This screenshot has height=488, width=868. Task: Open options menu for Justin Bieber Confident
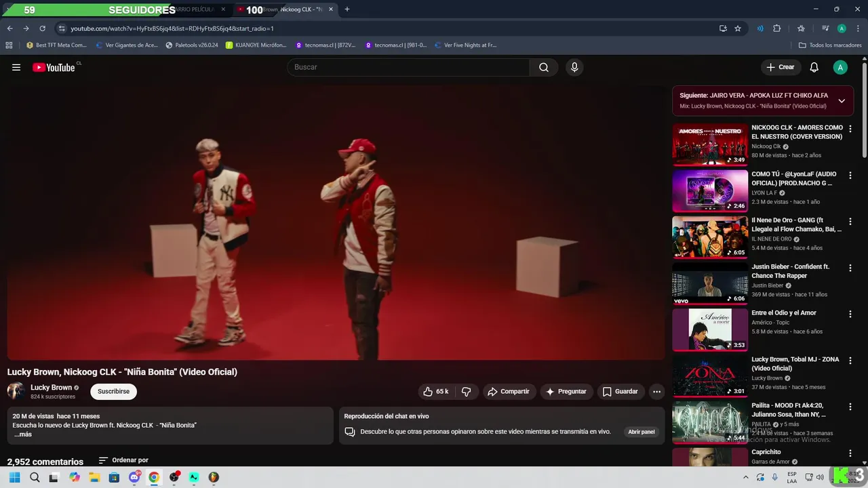[850, 268]
